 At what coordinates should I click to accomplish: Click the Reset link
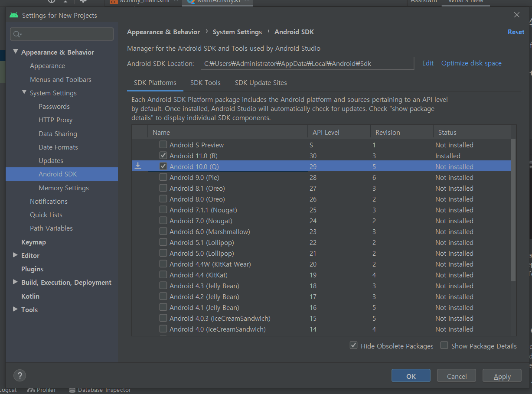[516, 32]
